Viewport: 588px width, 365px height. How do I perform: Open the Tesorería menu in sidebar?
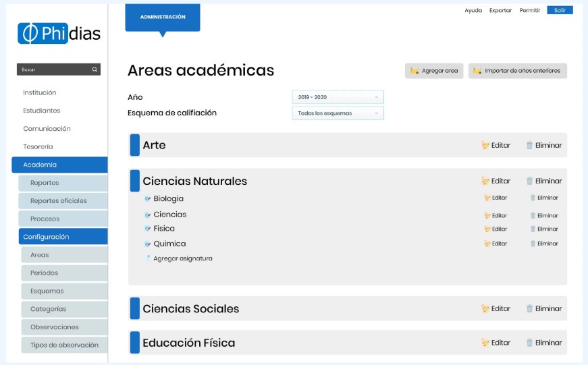(x=38, y=146)
